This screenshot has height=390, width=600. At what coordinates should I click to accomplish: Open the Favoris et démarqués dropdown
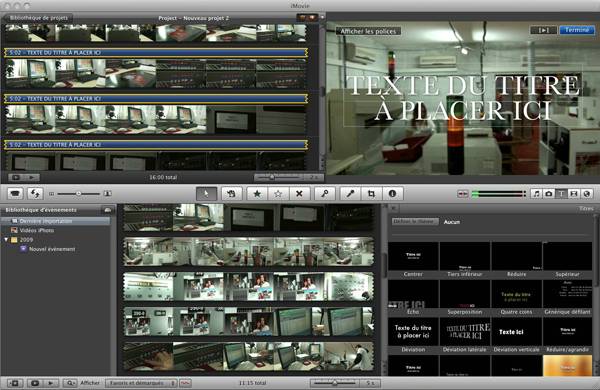[x=141, y=383]
